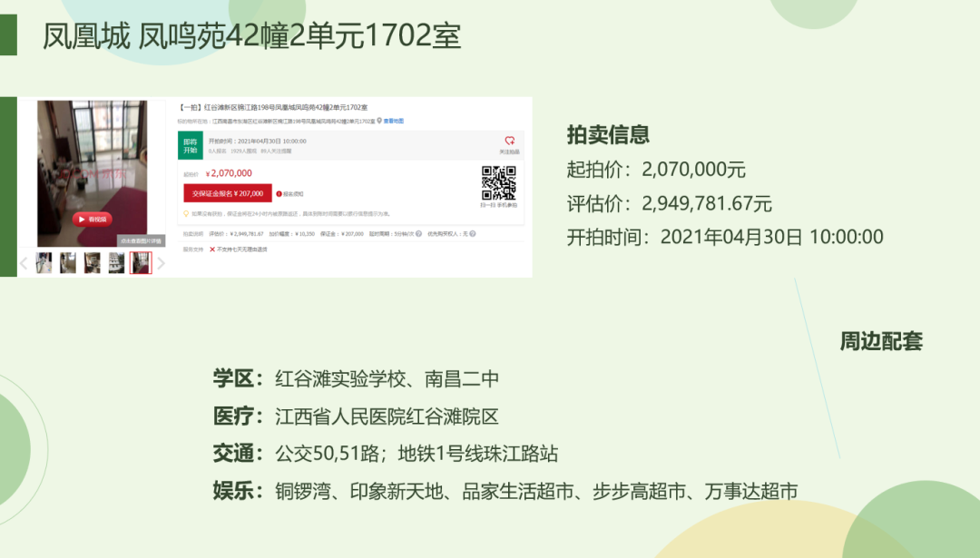The width and height of the screenshot is (980, 558).
Task: Advance thumbnails with the right arrow
Action: [162, 263]
